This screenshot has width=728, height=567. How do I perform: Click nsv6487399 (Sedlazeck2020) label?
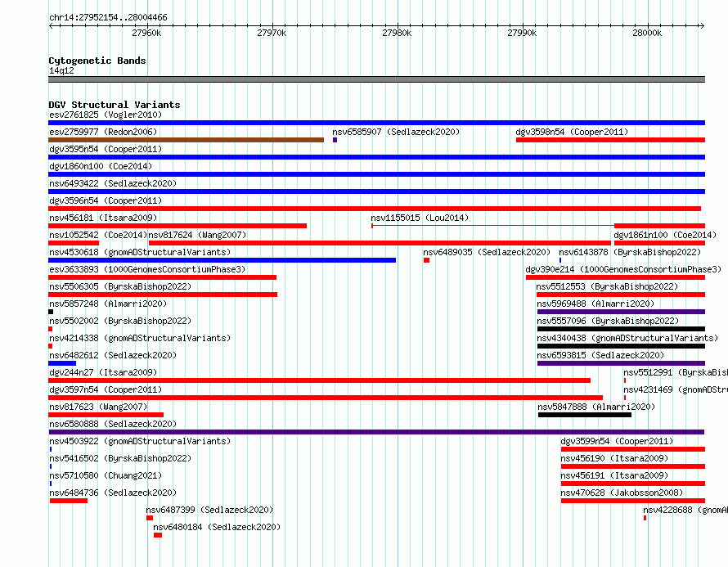[x=209, y=510]
